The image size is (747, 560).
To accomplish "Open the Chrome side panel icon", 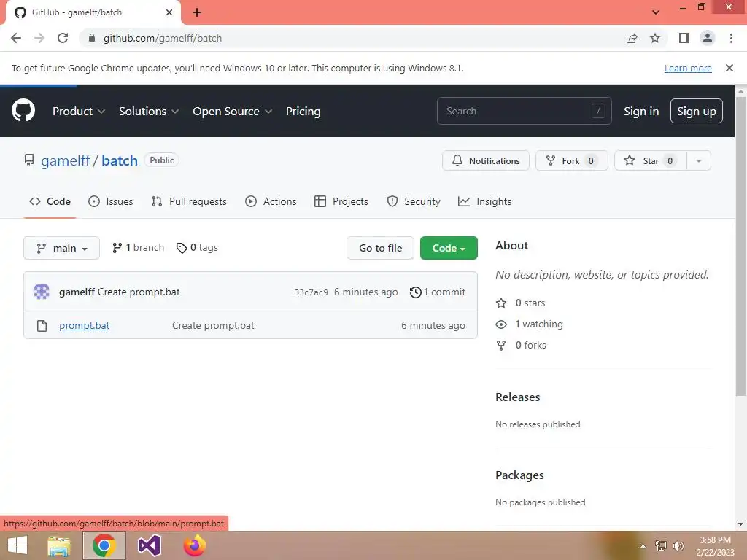I will point(684,38).
